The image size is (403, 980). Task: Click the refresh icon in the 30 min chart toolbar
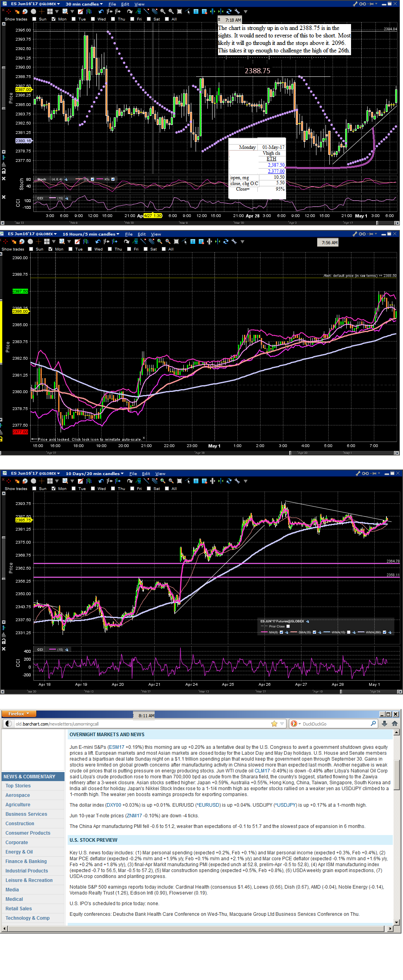click(229, 11)
